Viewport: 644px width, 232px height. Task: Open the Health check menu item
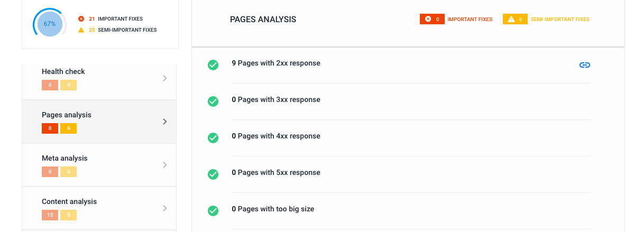(x=99, y=78)
